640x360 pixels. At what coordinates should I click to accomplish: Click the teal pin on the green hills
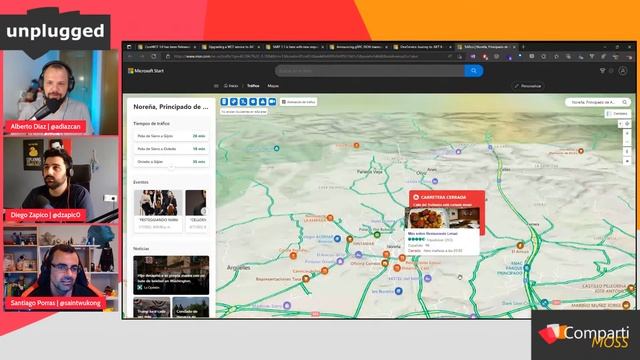point(276,148)
